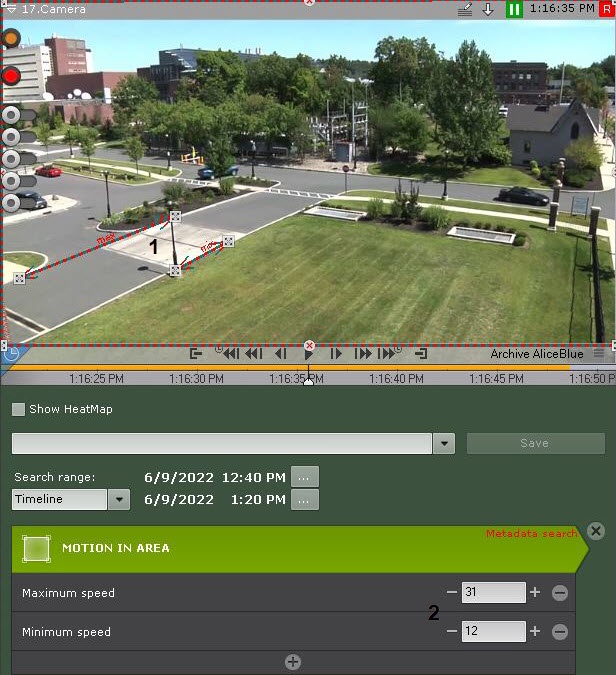Screen dimensions: 616x675
Task: Click the Maximum speed value field
Action: [493, 593]
